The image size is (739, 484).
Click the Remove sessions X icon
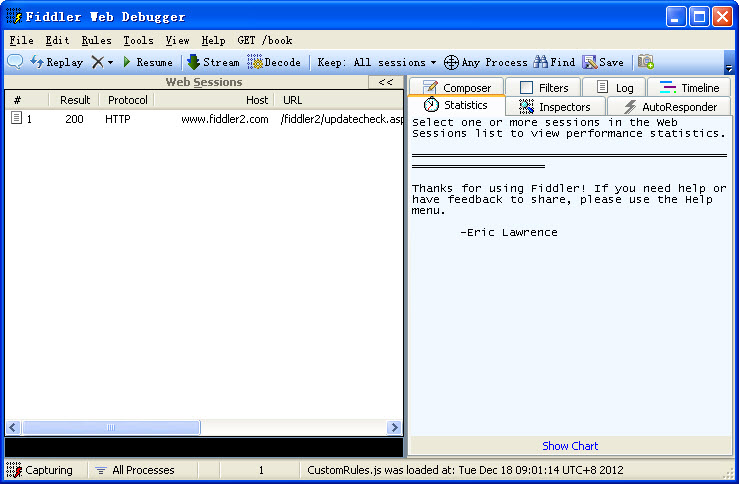98,62
